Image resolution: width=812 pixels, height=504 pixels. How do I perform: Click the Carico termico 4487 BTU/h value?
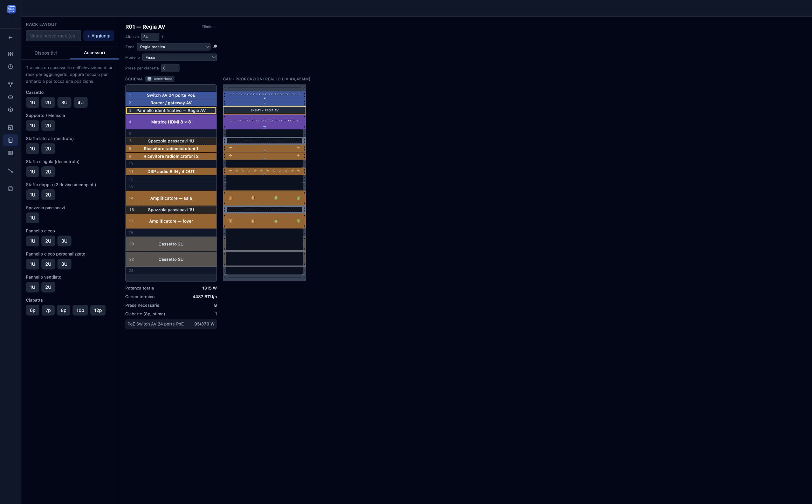point(205,297)
